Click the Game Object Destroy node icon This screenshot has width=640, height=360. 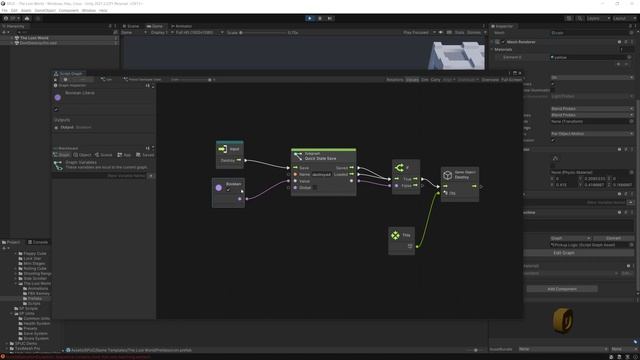point(448,175)
